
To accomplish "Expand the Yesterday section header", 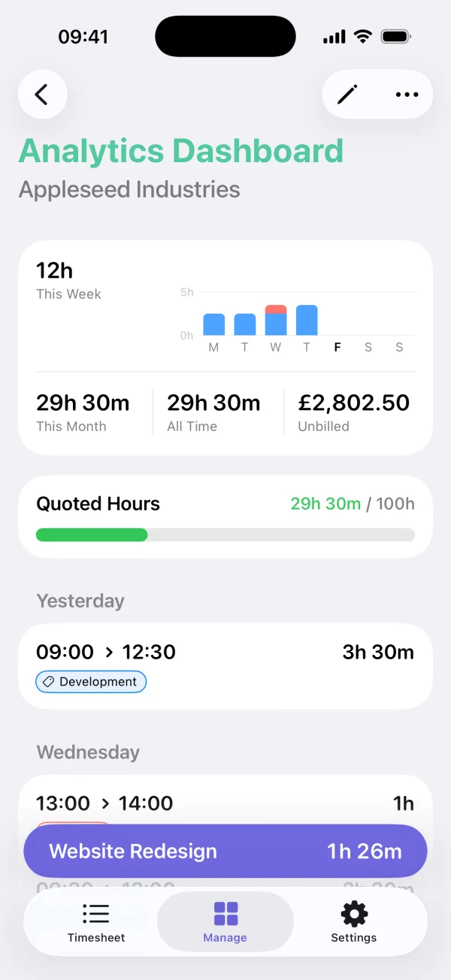I will click(80, 601).
